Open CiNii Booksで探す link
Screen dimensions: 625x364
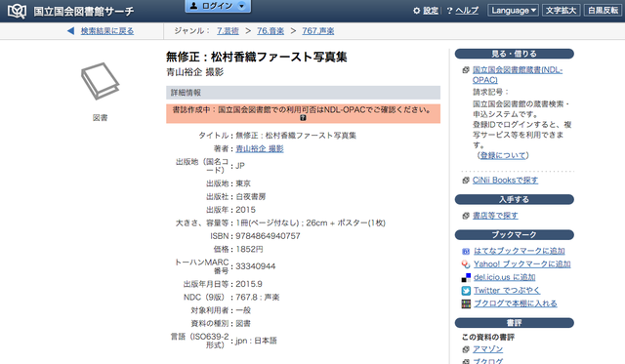[x=505, y=180]
